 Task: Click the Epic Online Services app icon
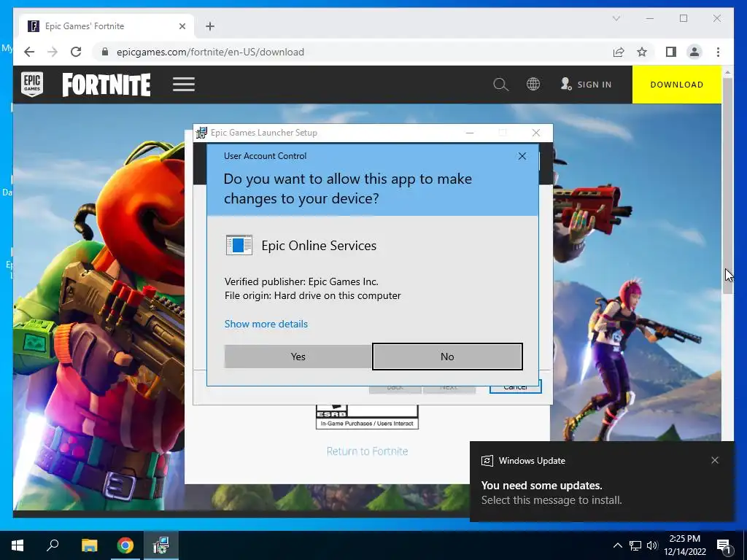pos(239,245)
